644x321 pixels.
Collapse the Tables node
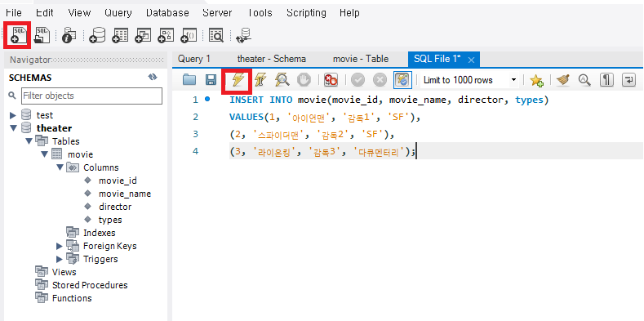point(29,141)
